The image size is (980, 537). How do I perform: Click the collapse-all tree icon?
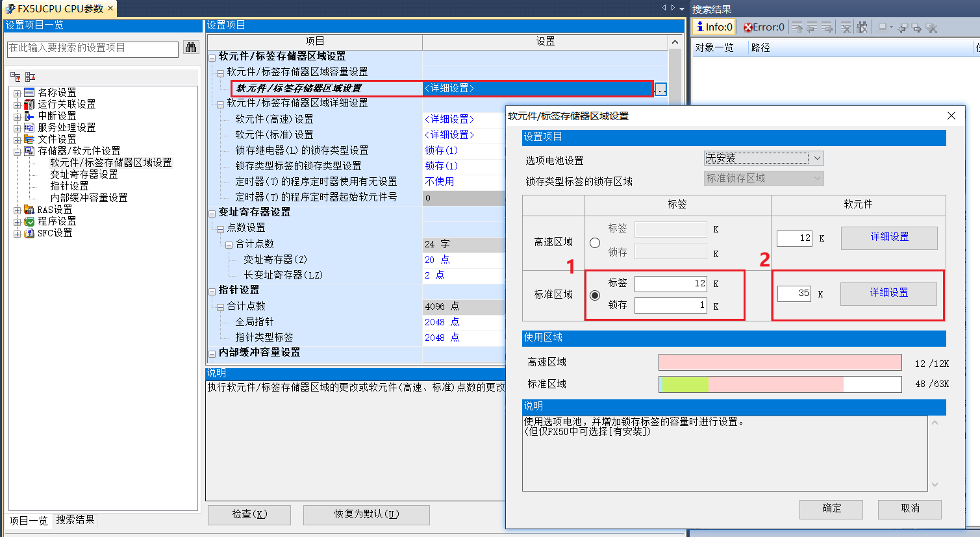(30, 77)
